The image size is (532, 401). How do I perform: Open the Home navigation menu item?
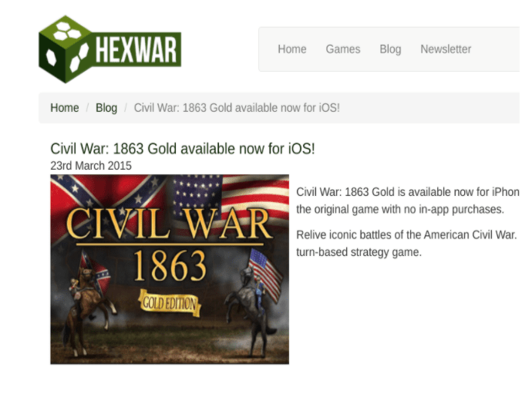pyautogui.click(x=291, y=49)
